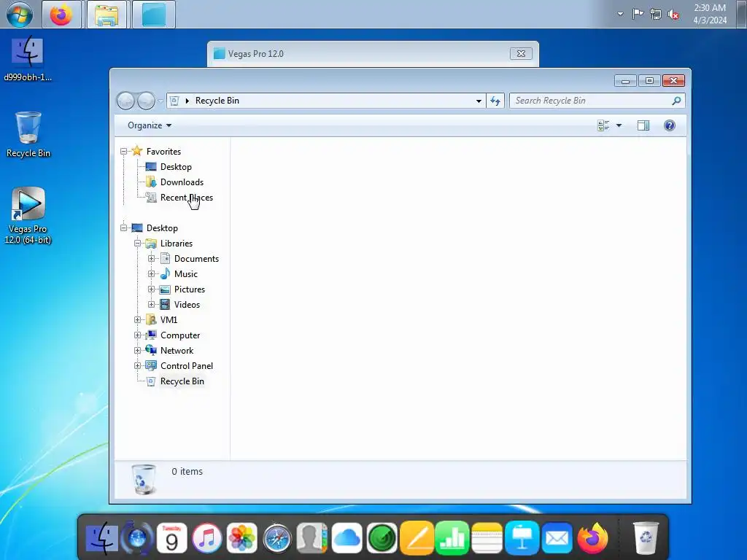Open Contacts from the dock

[312, 539]
